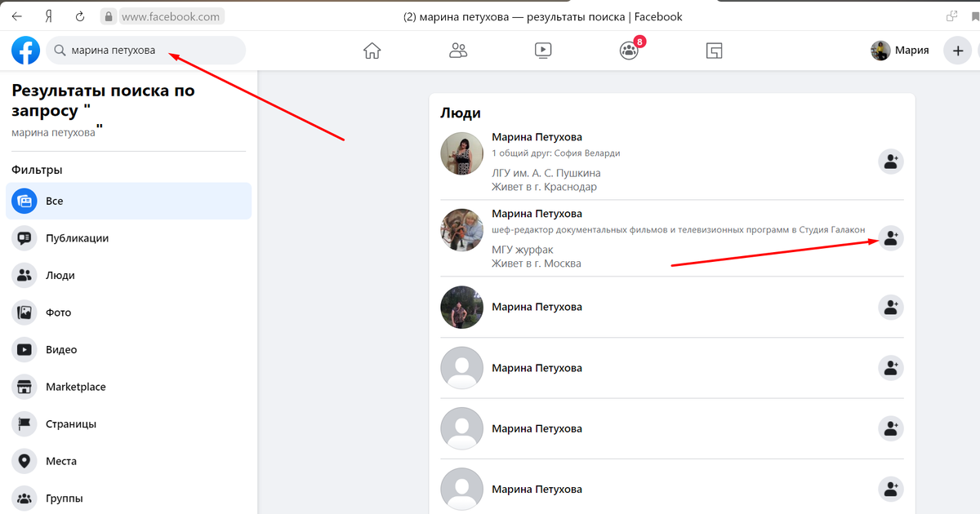Click text МГУ журфак
This screenshot has width=980, height=514.
[522, 250]
